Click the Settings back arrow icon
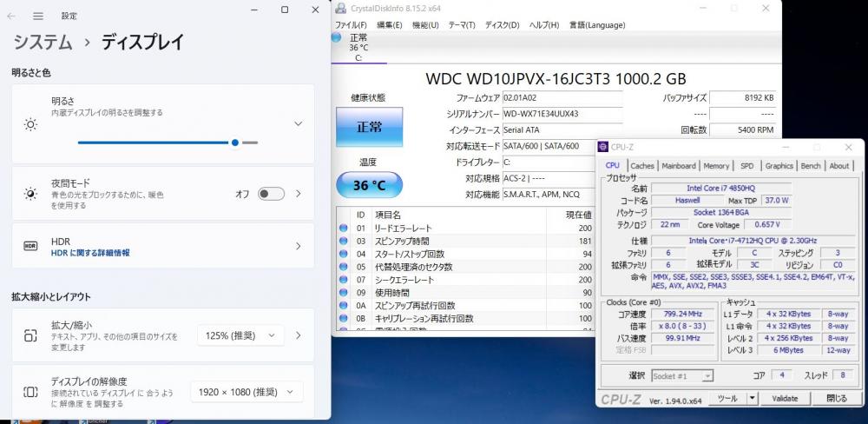 11,16
